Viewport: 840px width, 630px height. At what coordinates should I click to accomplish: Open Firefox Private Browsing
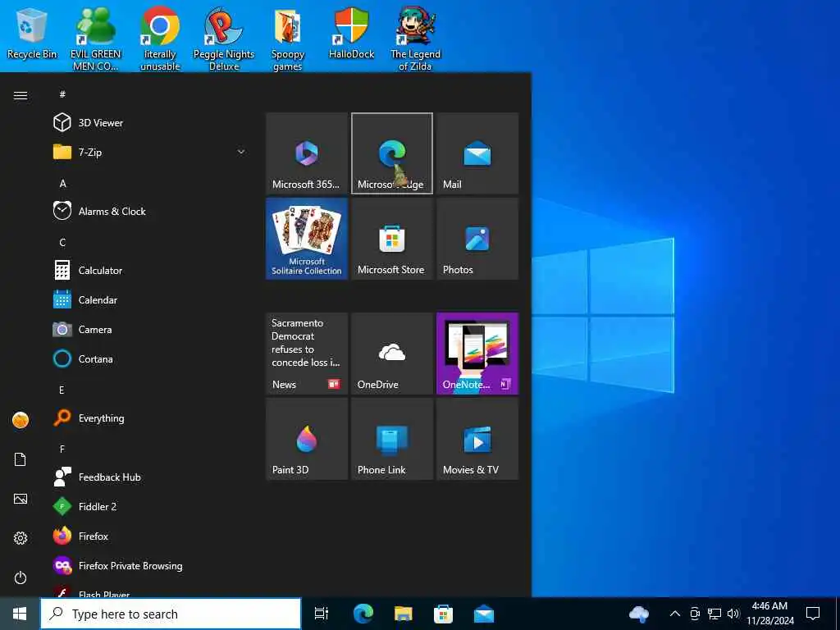pos(150,566)
